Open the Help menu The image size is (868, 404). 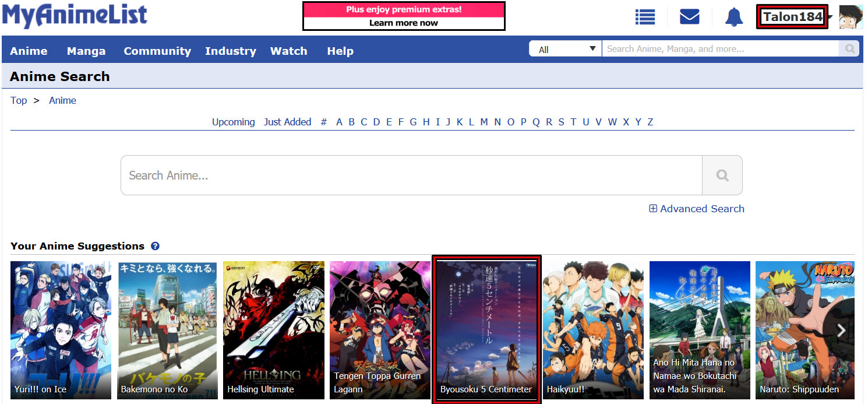tap(340, 51)
